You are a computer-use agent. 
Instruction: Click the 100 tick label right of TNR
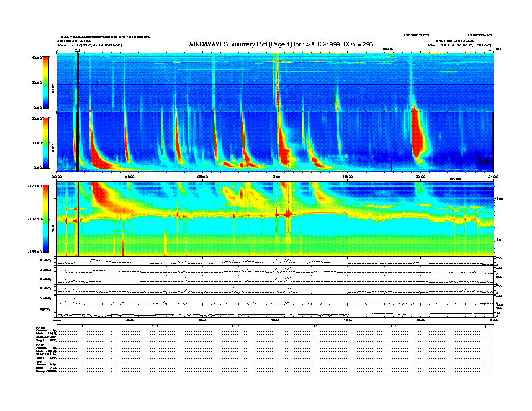499,199
